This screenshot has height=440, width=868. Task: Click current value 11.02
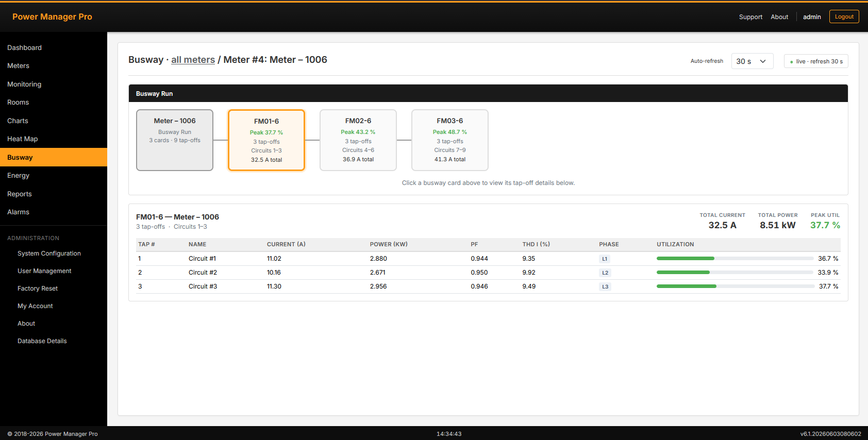(x=274, y=259)
